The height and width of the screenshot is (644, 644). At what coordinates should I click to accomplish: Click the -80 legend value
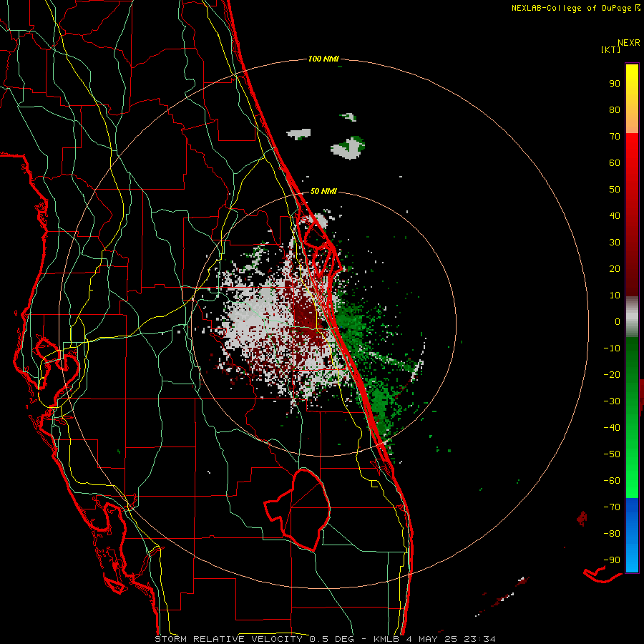tap(612, 534)
